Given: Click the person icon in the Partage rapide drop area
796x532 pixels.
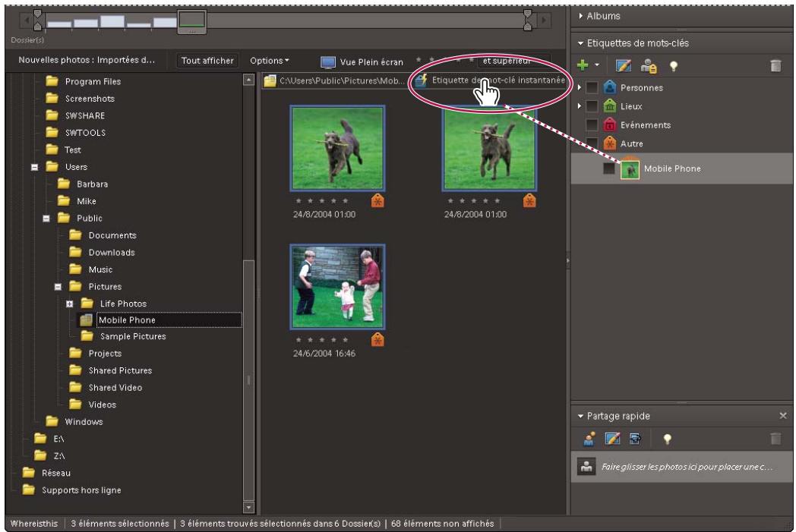Looking at the screenshot, I should pyautogui.click(x=586, y=467).
